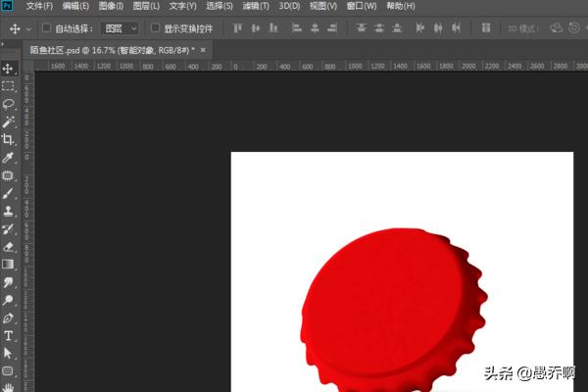
Task: Open the 图层 auto-select dropdown
Action: [x=120, y=28]
